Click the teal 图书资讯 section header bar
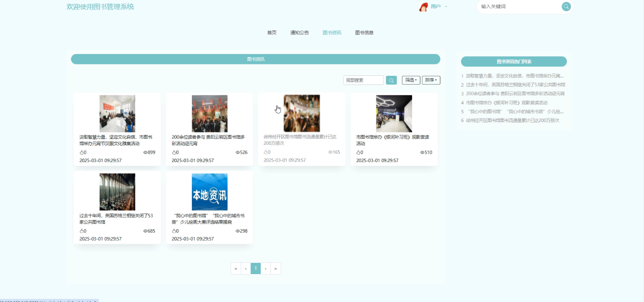644x302 pixels. 255,59
